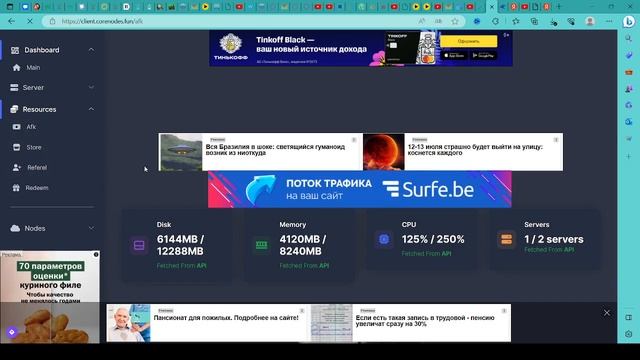The height and width of the screenshot is (360, 640).
Task: Open the 12-13 July news ad
Action: (x=463, y=152)
